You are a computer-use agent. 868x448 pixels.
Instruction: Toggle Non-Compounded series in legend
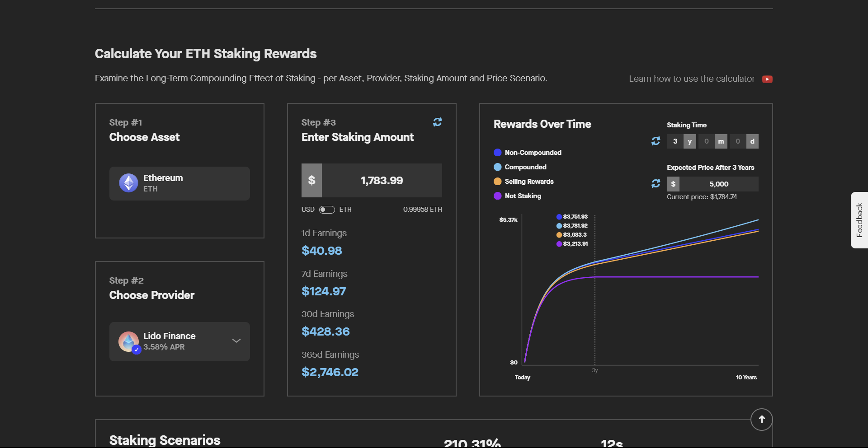(528, 153)
